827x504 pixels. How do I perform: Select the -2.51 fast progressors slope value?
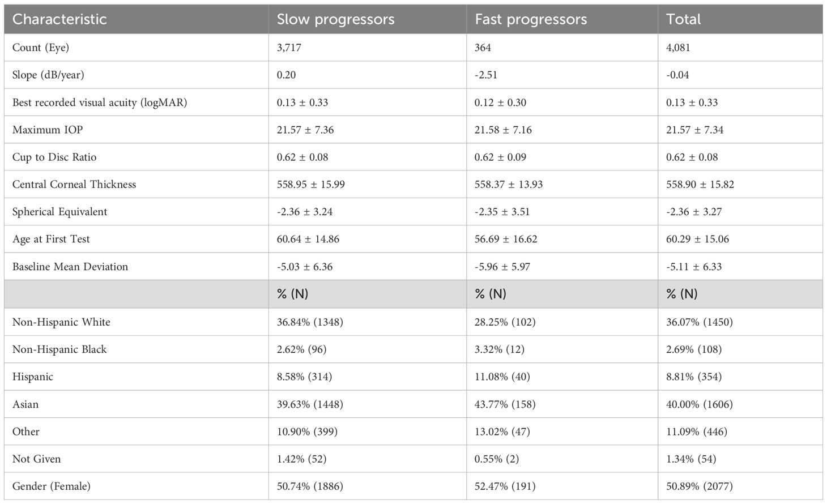coord(486,75)
